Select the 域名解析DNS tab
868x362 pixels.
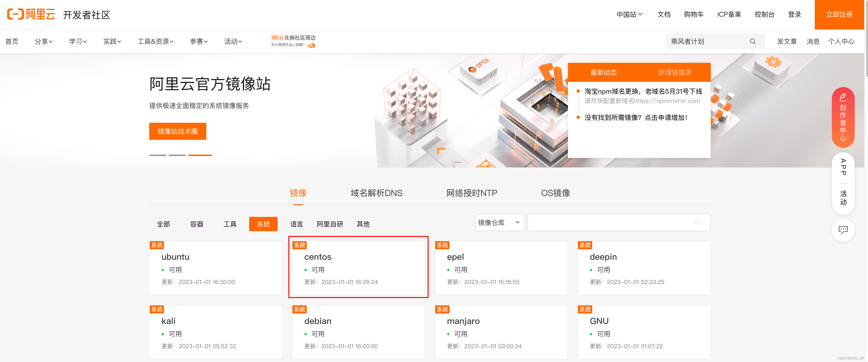pyautogui.click(x=376, y=193)
